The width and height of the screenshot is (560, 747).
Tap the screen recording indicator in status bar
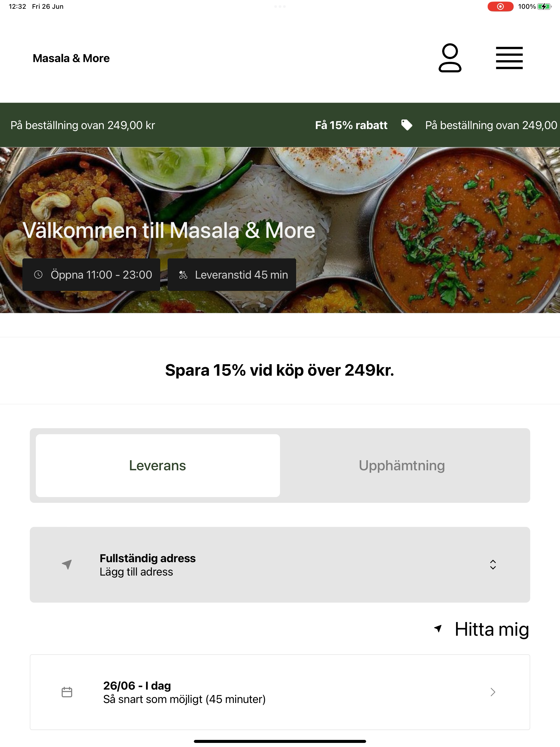pos(500,6)
